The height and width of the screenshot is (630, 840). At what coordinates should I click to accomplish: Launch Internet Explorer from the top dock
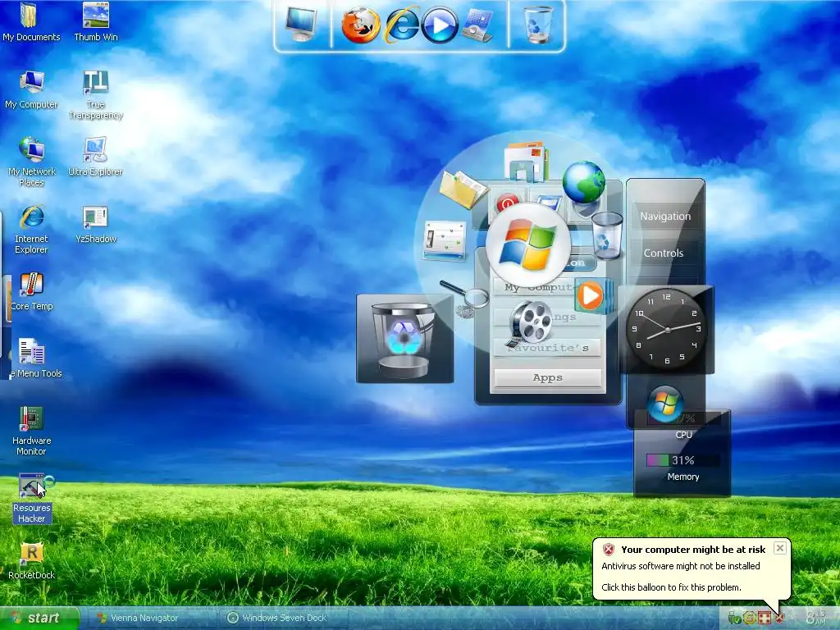[402, 25]
